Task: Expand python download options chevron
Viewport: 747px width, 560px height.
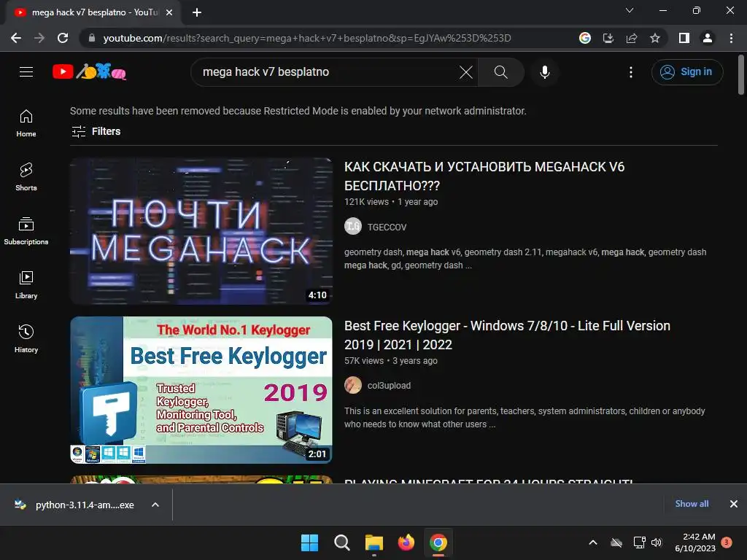Action: (155, 505)
